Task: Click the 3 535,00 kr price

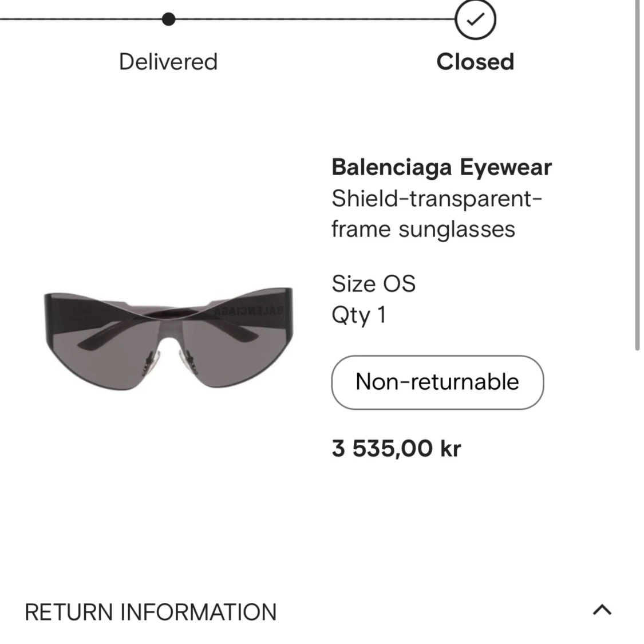Action: [x=396, y=448]
